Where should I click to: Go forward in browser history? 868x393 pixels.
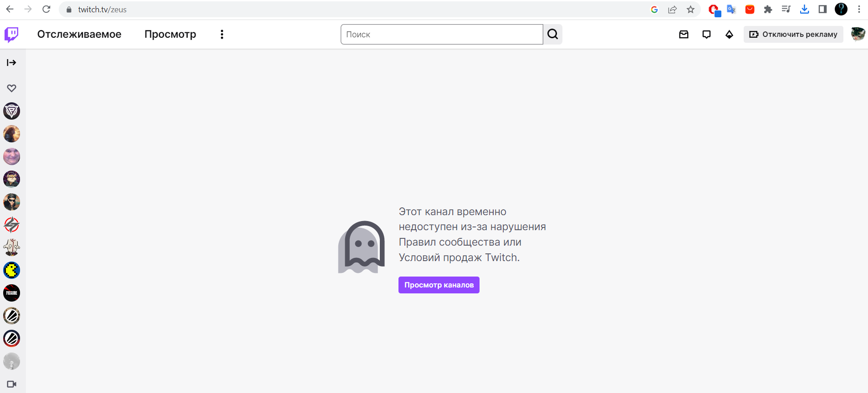click(x=28, y=9)
